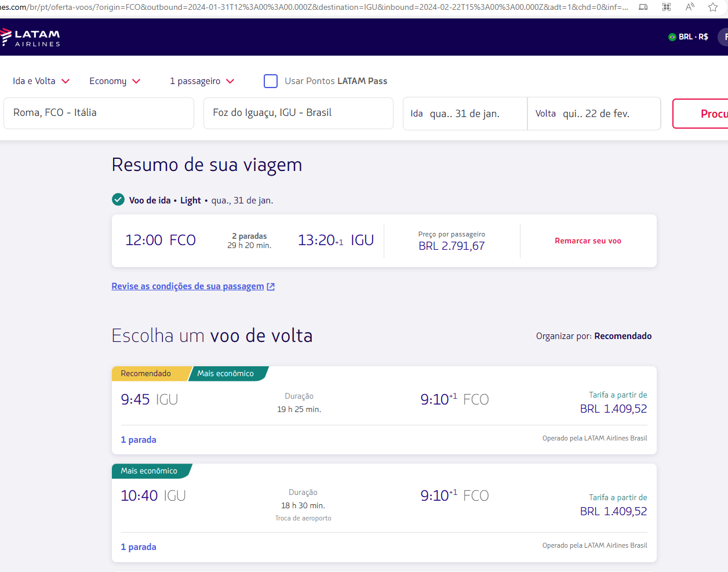Screen dimensions: 728x572
Task: Open the browser read aloud icon
Action: pos(690,7)
